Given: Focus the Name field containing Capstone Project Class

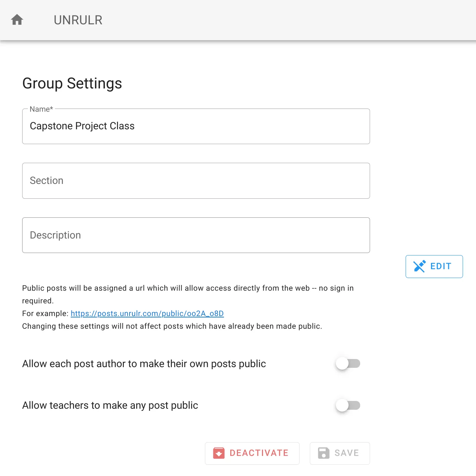Looking at the screenshot, I should [x=196, y=126].
